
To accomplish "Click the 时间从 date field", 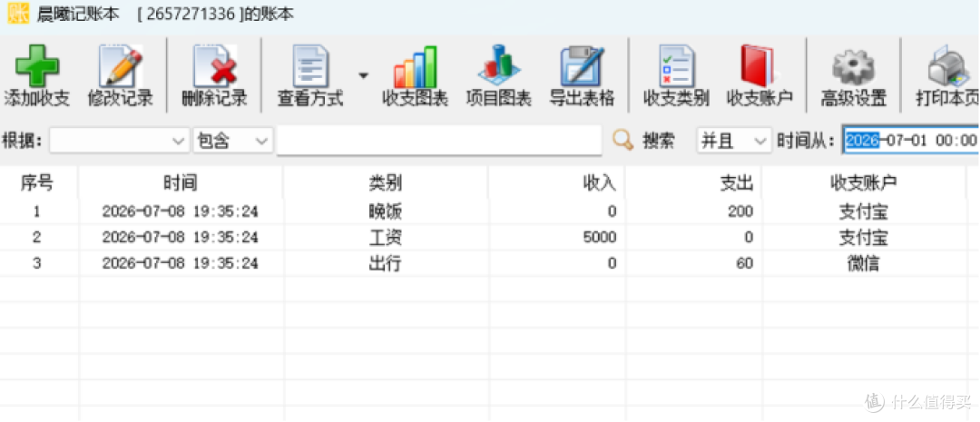I will 911,140.
